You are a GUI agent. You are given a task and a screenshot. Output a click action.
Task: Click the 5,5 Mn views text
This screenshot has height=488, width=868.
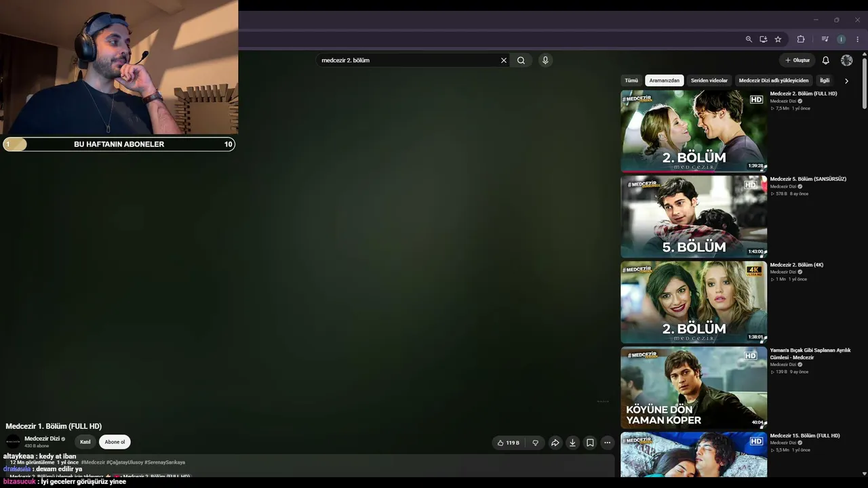tap(783, 450)
